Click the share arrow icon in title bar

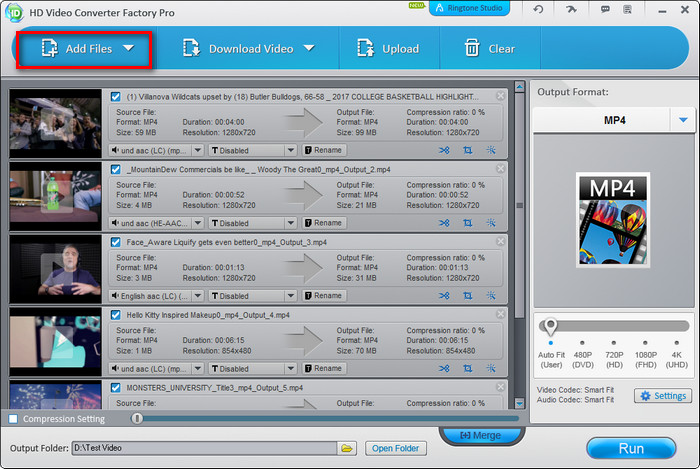pyautogui.click(x=571, y=9)
